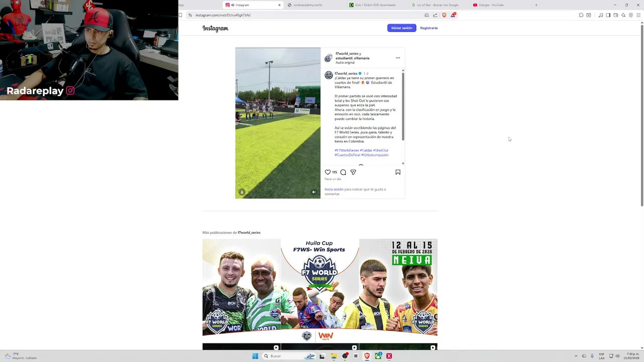644x362 pixels.
Task: Open the browser hamburger menu
Action: [639, 15]
